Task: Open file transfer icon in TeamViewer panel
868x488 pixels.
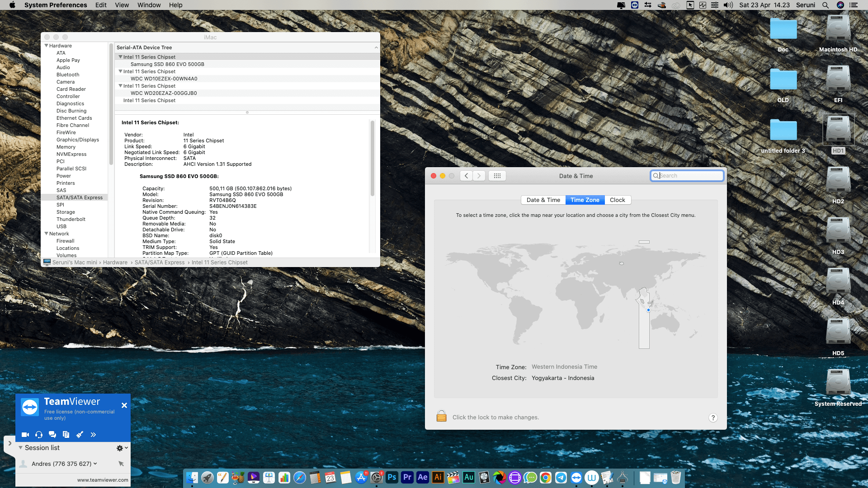Action: pyautogui.click(x=66, y=435)
